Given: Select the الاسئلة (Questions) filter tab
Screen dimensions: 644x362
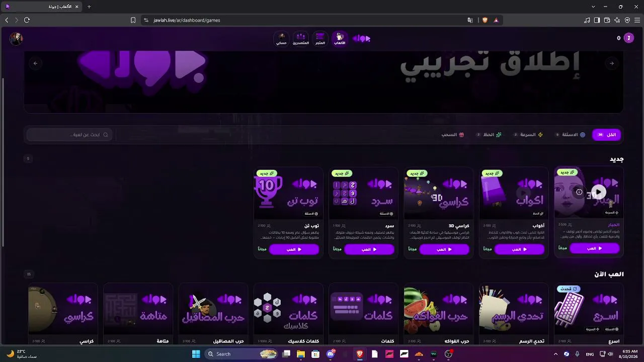Looking at the screenshot, I should 570,135.
